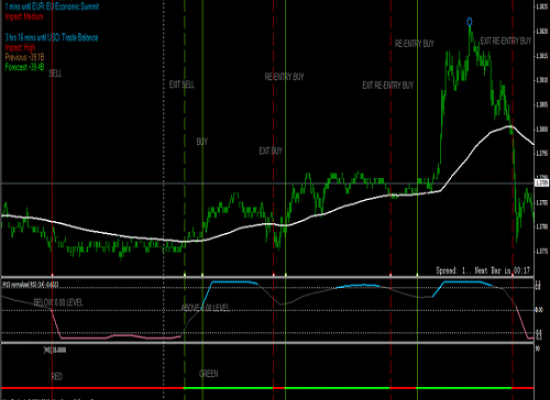Click the Previous -39.1B value text

(25, 57)
